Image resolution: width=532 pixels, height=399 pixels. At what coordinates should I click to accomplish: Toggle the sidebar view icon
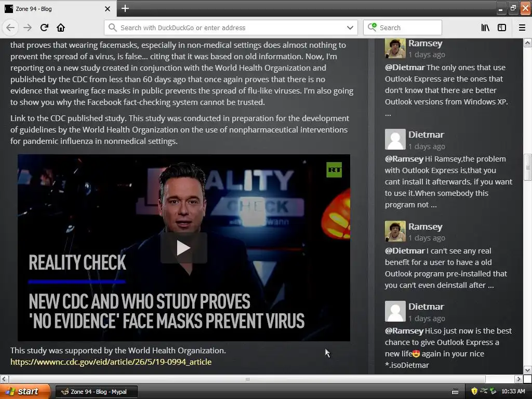[502, 28]
